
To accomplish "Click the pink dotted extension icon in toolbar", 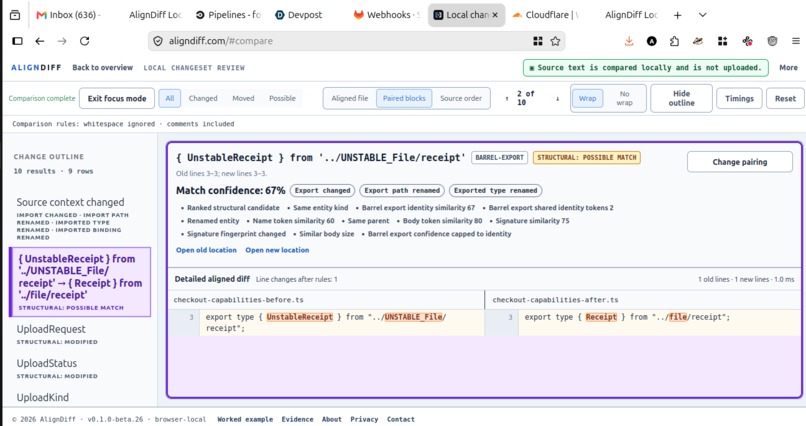I will [747, 41].
